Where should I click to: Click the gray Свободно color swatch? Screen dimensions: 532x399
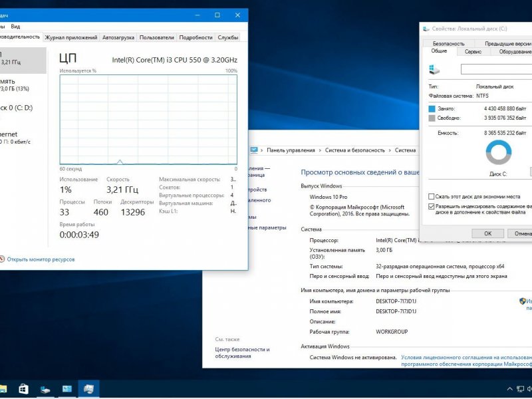[x=432, y=118]
